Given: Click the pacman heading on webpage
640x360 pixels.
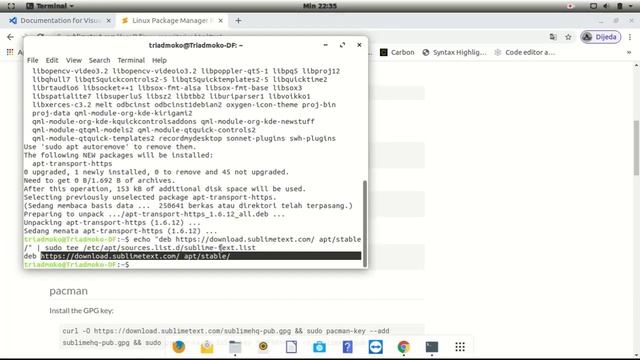Looking at the screenshot, I should [x=69, y=291].
